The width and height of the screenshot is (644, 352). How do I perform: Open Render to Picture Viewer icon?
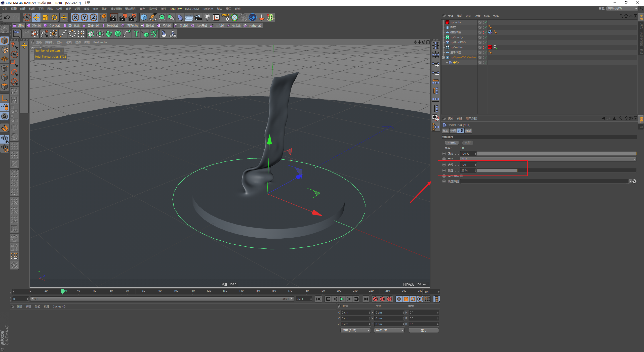point(123,17)
